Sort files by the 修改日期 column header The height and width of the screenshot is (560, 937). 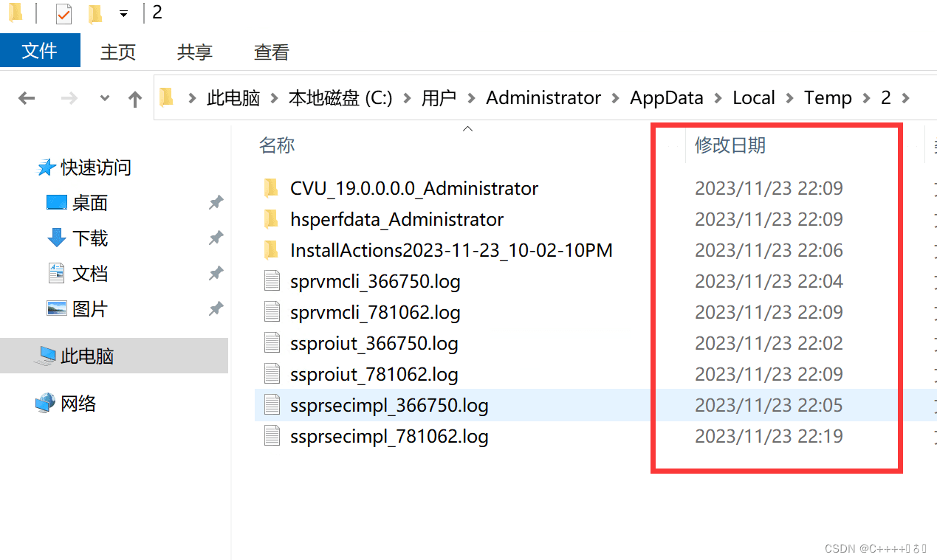pyautogui.click(x=730, y=145)
